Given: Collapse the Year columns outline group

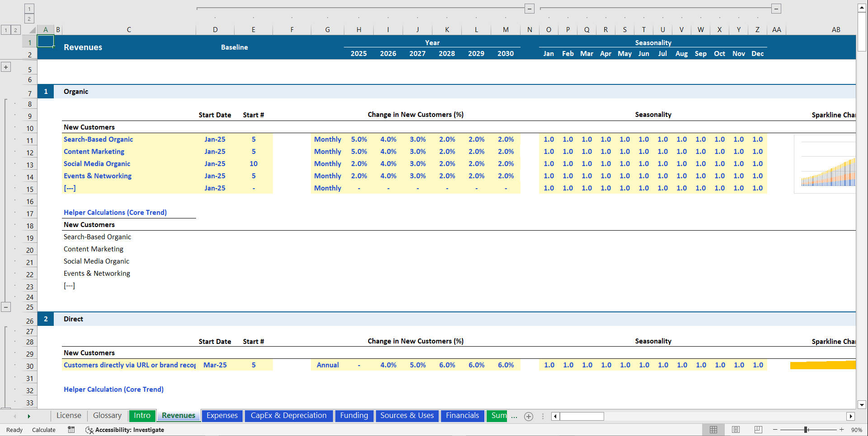Looking at the screenshot, I should [x=529, y=8].
